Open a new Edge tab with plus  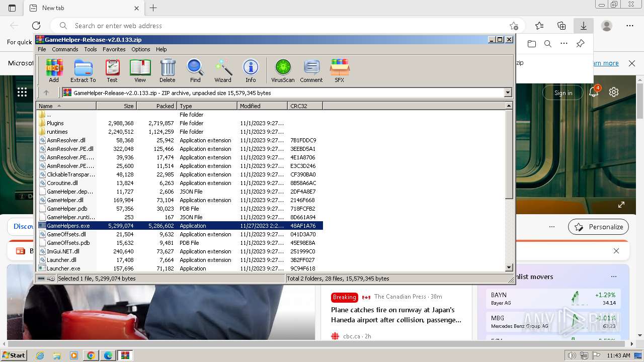click(153, 8)
